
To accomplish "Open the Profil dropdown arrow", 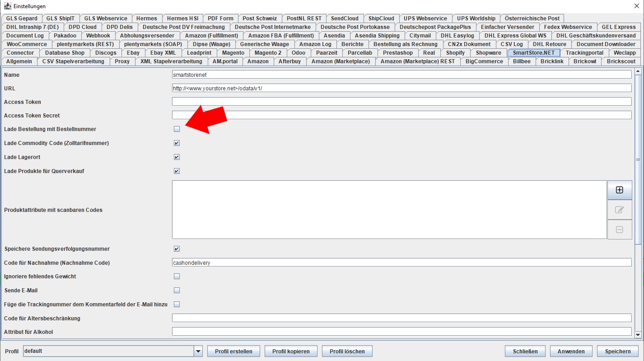I will (198, 351).
